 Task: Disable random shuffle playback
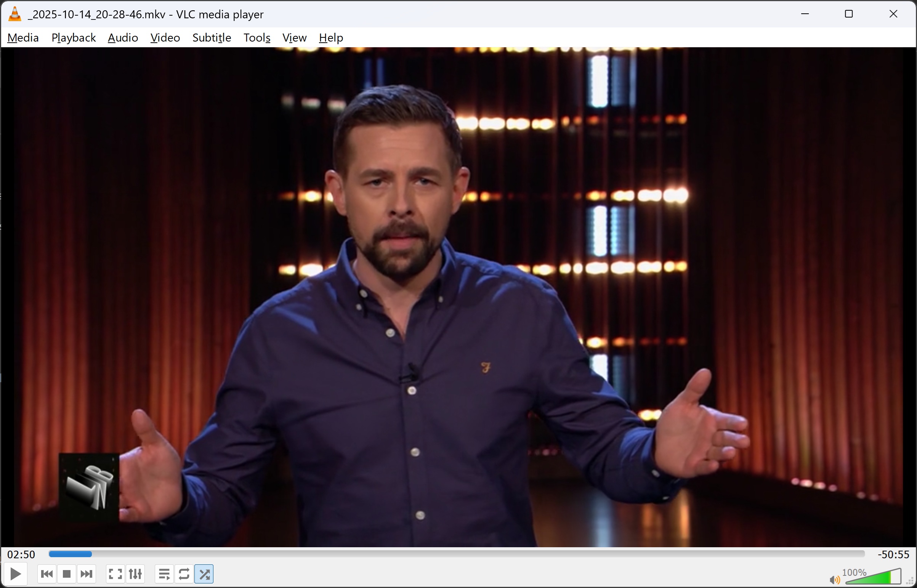(204, 574)
